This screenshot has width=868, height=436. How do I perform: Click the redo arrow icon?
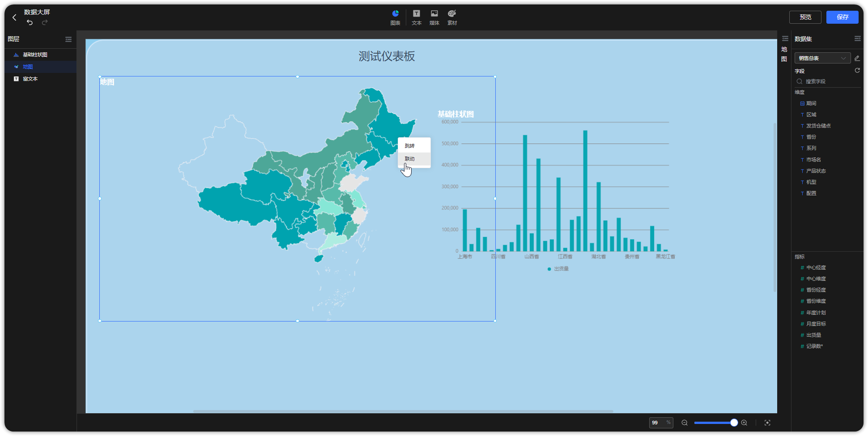click(x=45, y=22)
